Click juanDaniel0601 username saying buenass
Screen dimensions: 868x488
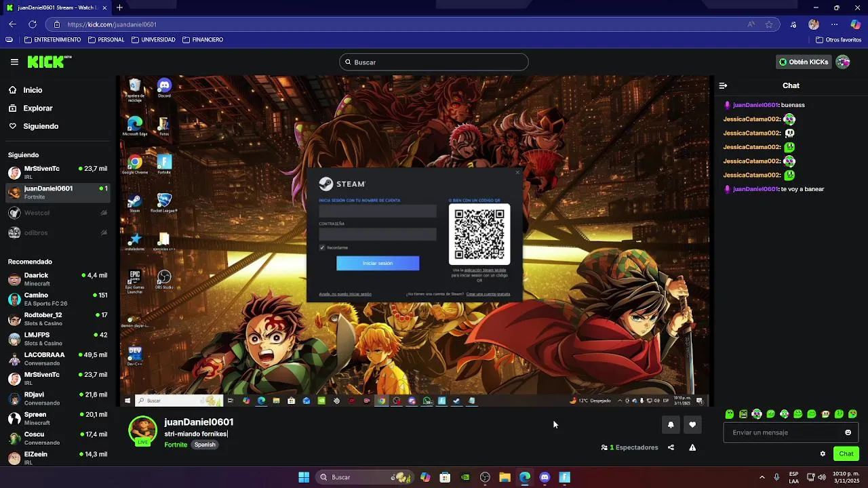point(755,105)
